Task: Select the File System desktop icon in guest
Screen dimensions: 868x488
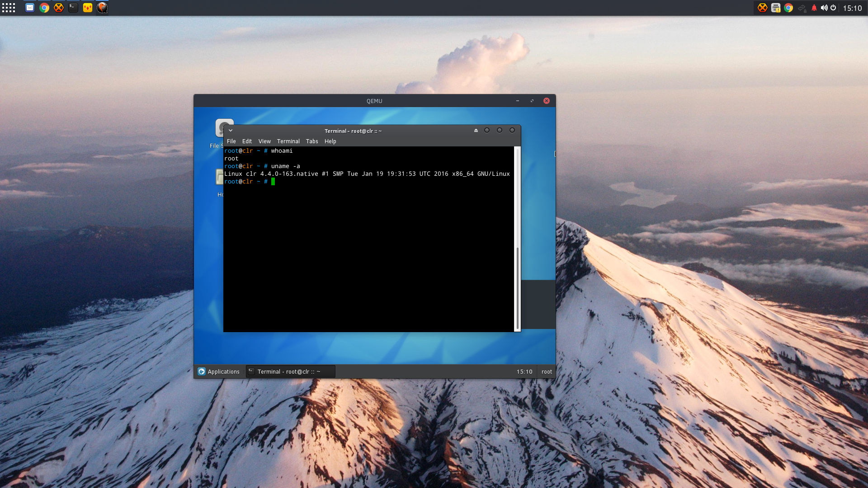Action: point(219,134)
